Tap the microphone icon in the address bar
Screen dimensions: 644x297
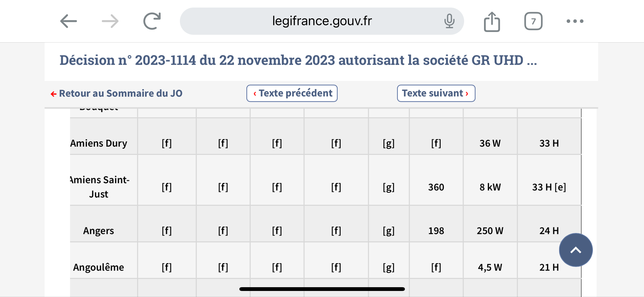coord(449,21)
